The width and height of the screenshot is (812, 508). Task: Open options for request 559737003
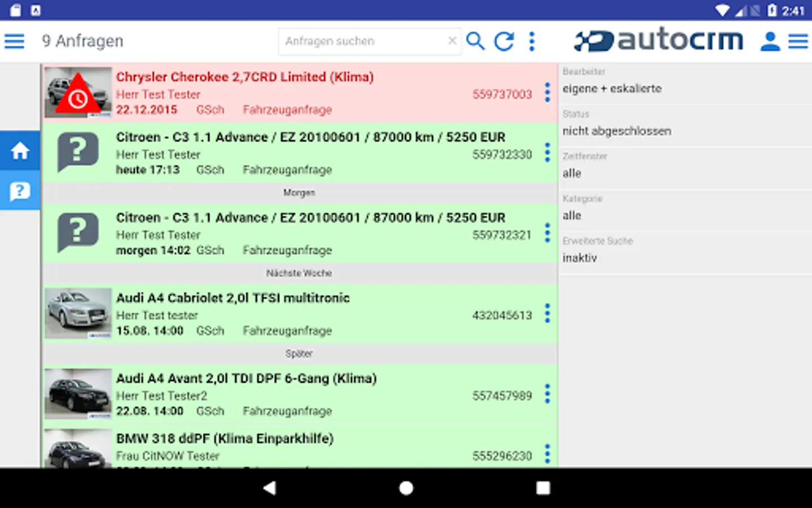tap(547, 93)
